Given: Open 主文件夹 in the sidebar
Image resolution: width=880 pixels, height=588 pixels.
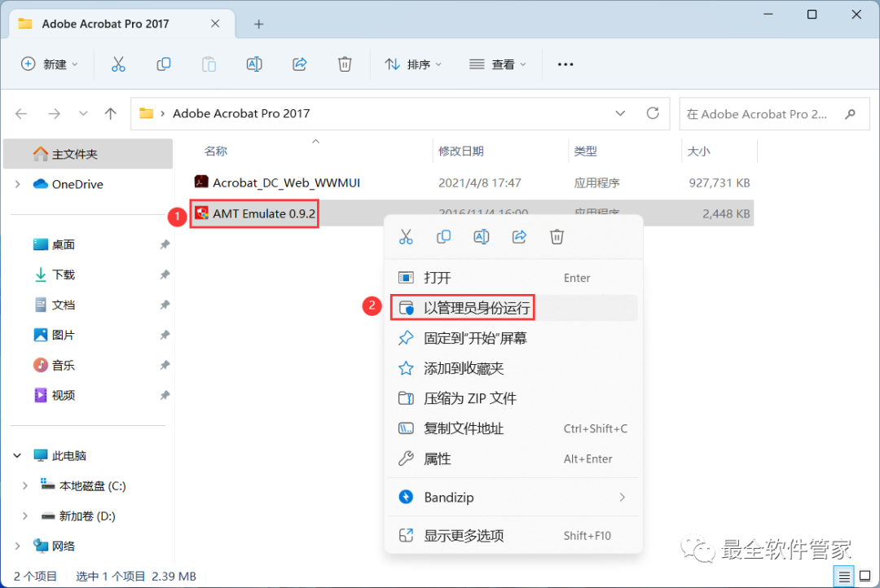Looking at the screenshot, I should (88, 154).
